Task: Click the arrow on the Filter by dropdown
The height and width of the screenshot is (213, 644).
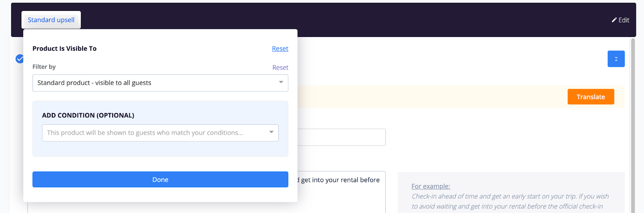Action: point(281,82)
